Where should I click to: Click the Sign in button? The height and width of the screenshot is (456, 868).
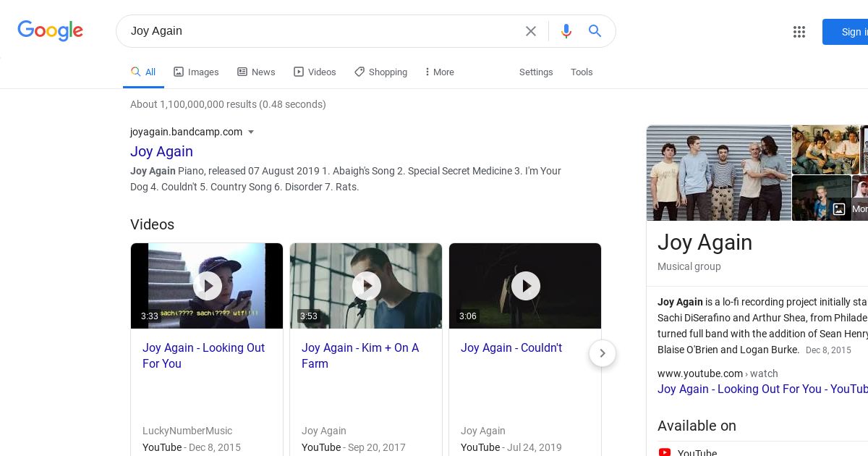[845, 32]
